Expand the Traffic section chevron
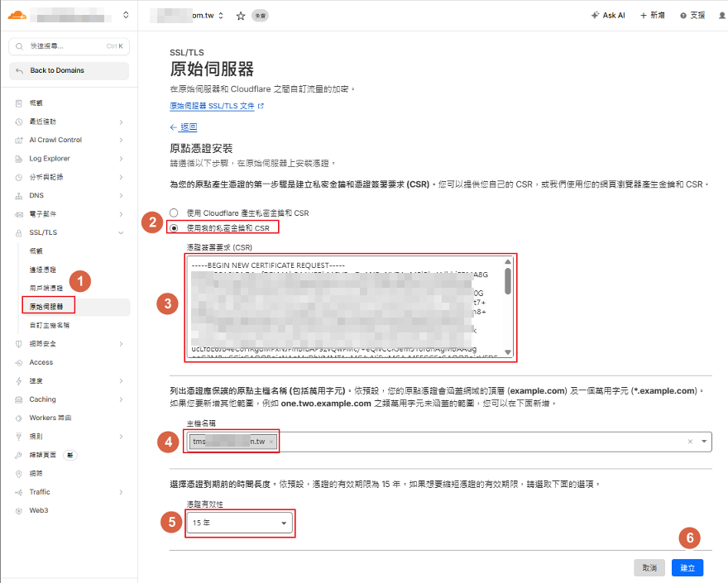 click(121, 492)
